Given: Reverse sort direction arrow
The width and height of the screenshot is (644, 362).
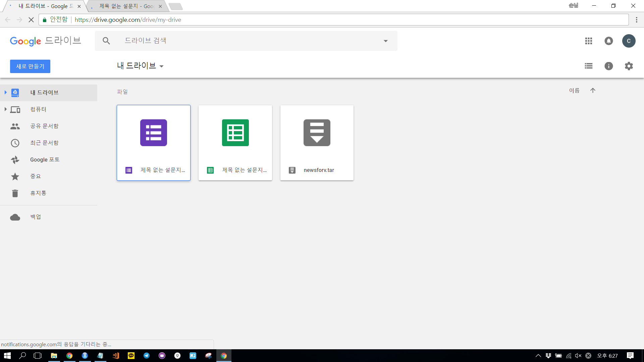Looking at the screenshot, I should point(593,90).
